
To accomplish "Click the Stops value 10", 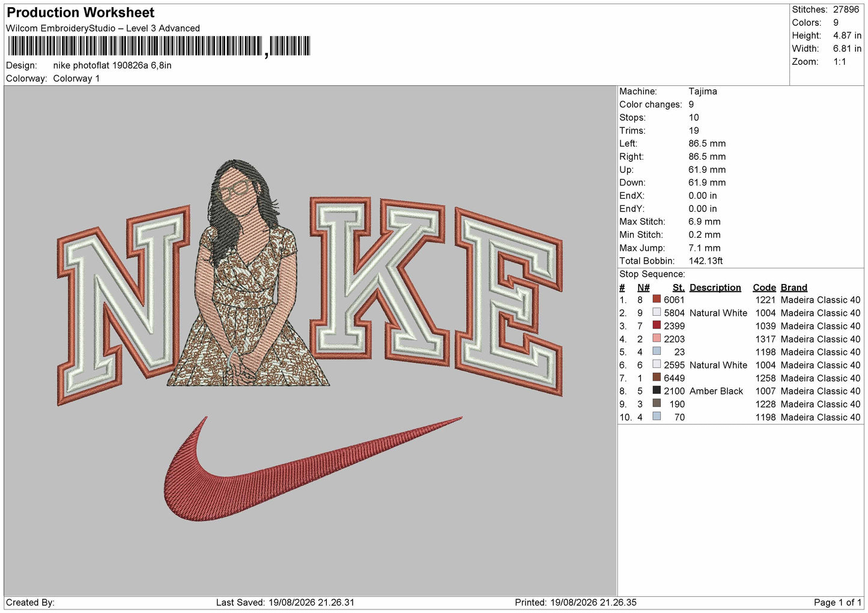I will [694, 118].
